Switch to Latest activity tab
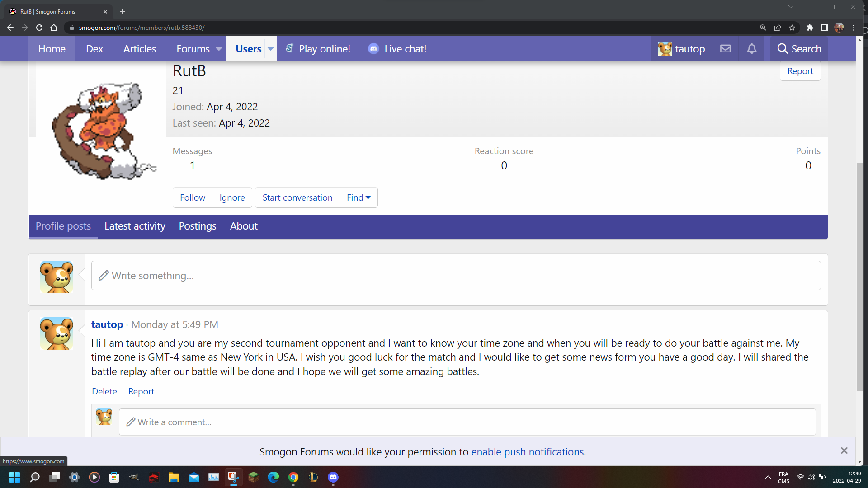 (135, 226)
